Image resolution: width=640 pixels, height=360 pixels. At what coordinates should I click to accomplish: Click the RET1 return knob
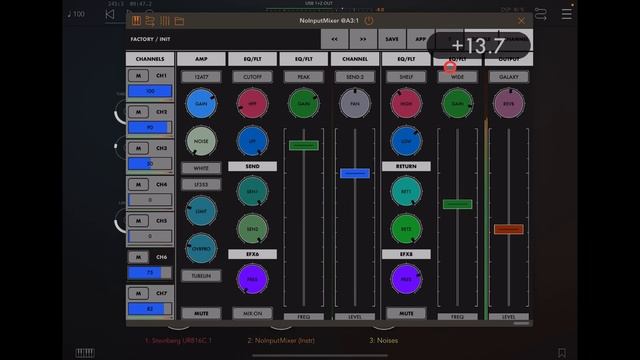click(x=406, y=191)
